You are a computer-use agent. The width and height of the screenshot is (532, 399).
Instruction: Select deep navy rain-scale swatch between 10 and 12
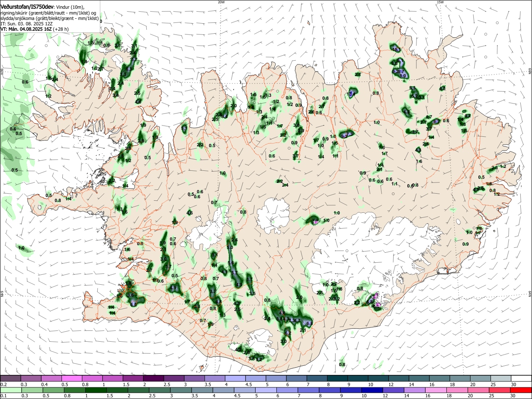372,390
